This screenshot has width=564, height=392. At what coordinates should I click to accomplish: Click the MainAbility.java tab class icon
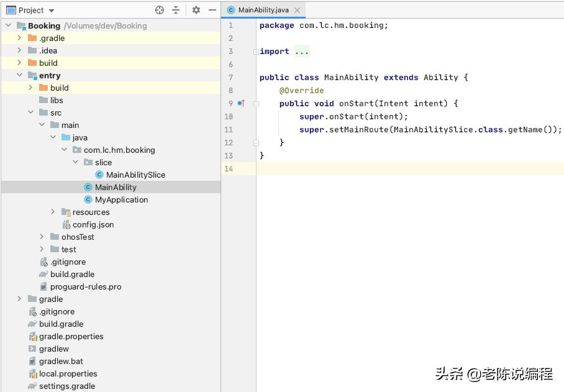point(231,10)
